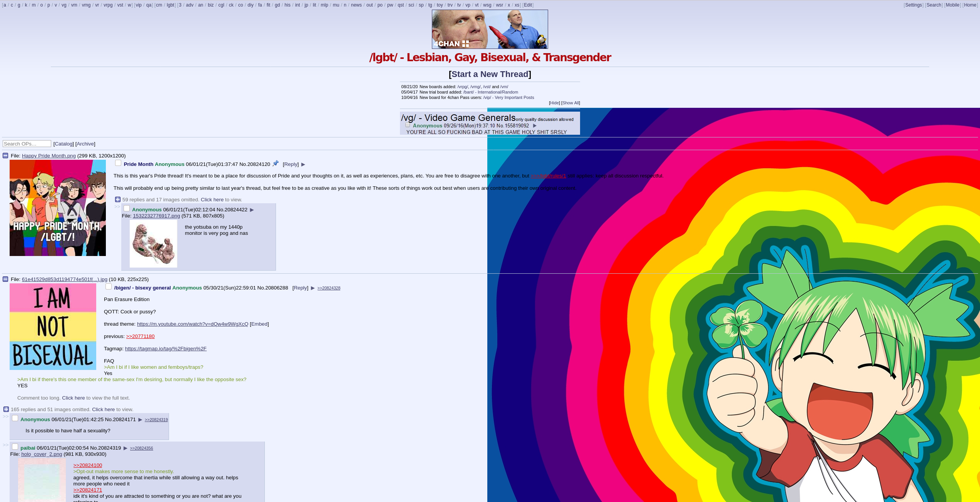Expand the 59 omitted replies with plus icon

tap(118, 199)
